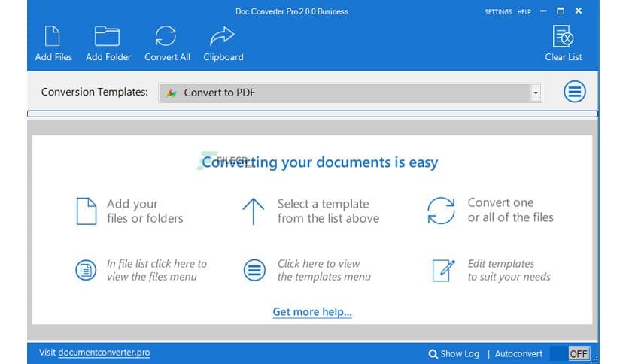Screen dimensions: 629x364
Task: Click the Add Files icon
Action: coord(53,36)
